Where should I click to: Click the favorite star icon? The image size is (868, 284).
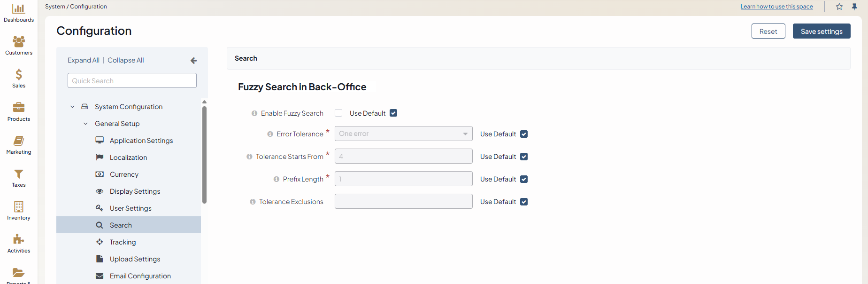(839, 7)
